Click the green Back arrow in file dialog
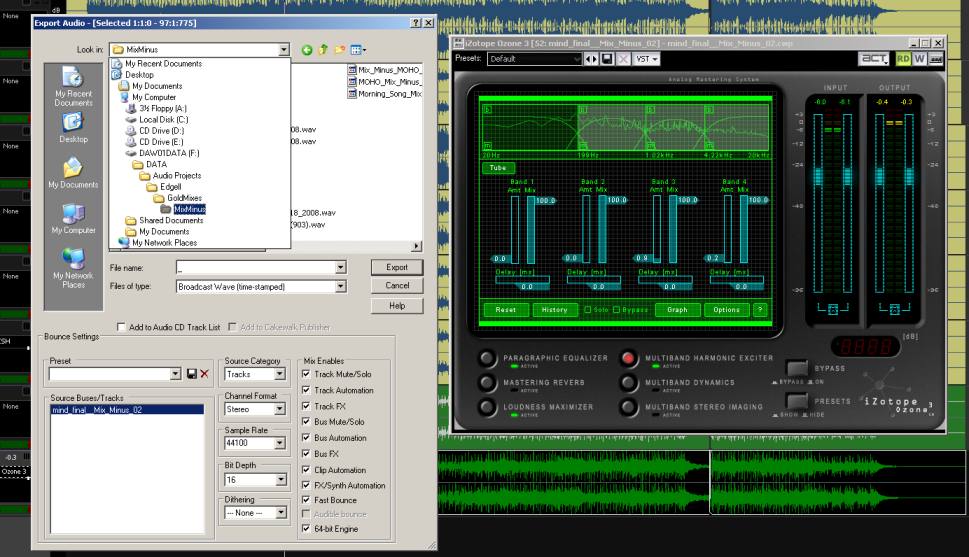Image resolution: width=969 pixels, height=557 pixels. (307, 49)
